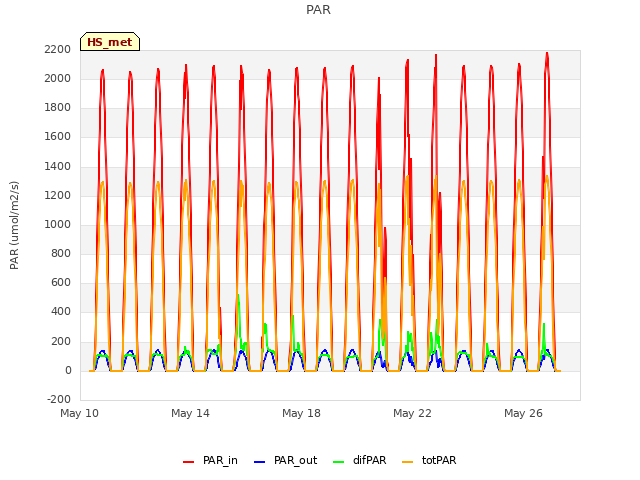Click the -200 y-axis tick label

pos(59,399)
